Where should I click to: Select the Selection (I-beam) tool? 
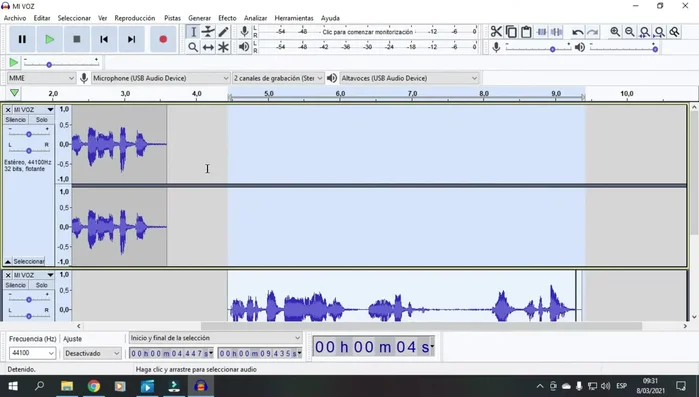click(193, 32)
